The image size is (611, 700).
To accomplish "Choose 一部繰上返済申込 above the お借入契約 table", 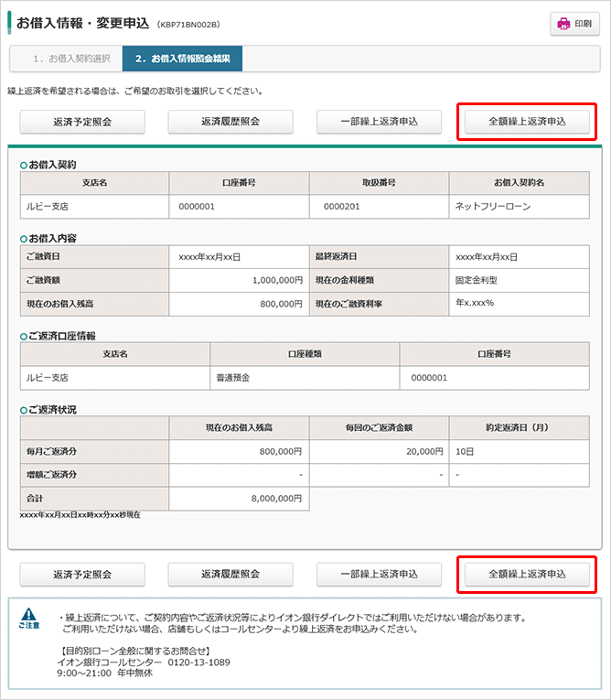I will 379,122.
